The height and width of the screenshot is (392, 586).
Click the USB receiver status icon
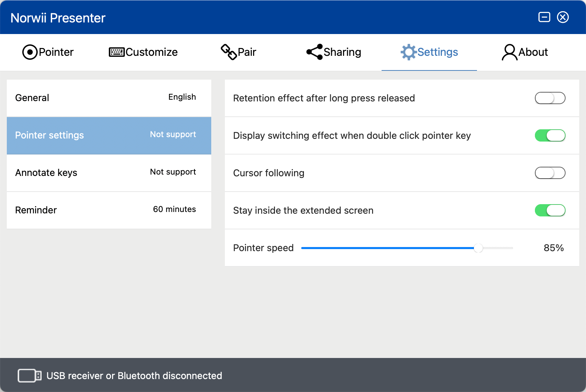point(30,376)
